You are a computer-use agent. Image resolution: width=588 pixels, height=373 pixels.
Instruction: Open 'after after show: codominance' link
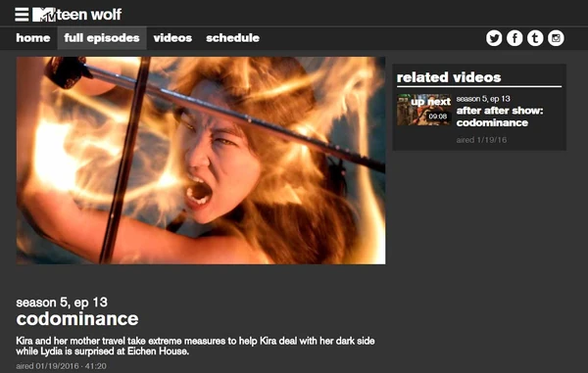coord(500,117)
